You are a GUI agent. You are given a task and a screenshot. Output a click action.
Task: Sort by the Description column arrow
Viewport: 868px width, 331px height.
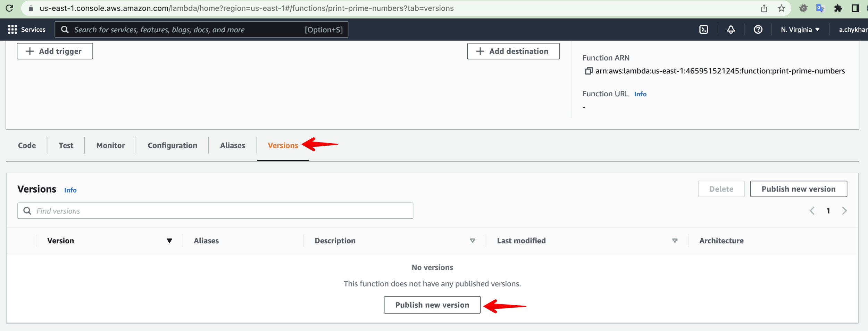pyautogui.click(x=472, y=241)
